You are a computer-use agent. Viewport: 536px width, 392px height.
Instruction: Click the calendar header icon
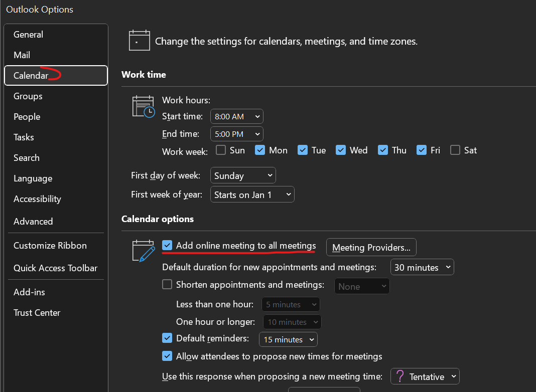tap(140, 40)
